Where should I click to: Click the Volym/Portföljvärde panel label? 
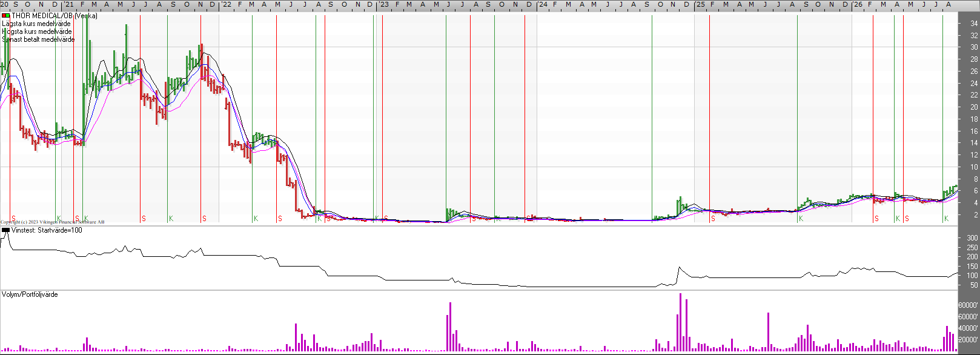(30, 294)
